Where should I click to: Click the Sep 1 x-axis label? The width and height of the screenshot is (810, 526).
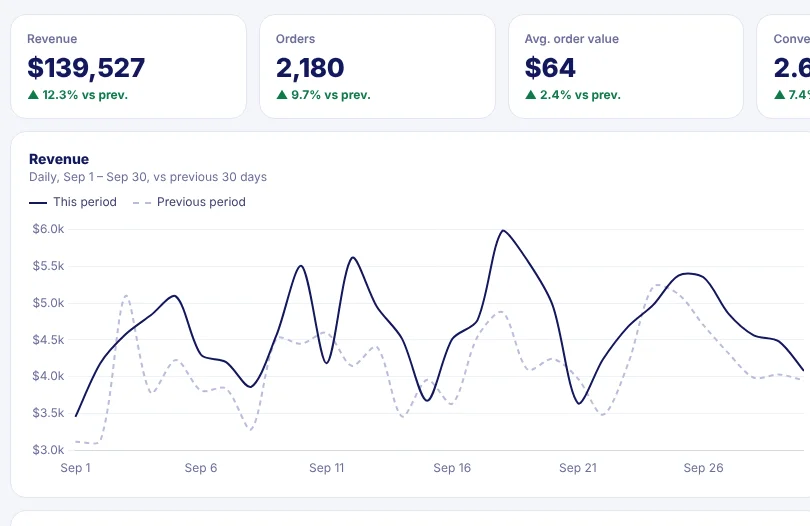75,468
